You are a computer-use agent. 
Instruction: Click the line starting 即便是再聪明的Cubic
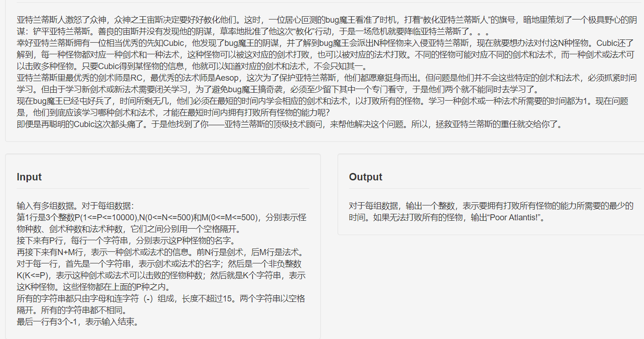289,124
